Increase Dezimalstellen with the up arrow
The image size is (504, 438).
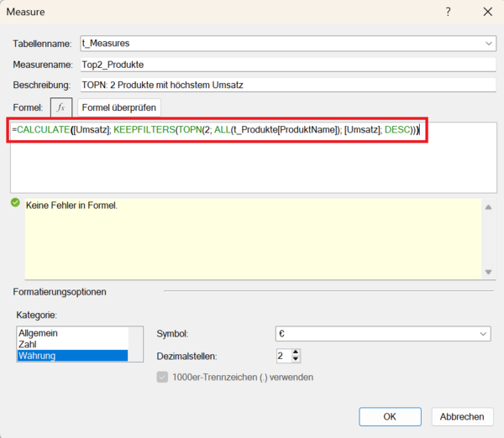click(295, 352)
